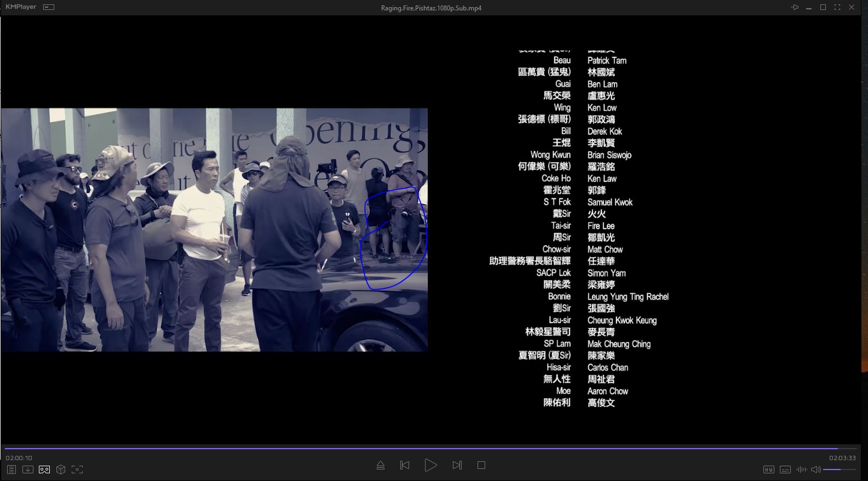
Task: Open the audio equalizer waveform icon
Action: click(802, 469)
